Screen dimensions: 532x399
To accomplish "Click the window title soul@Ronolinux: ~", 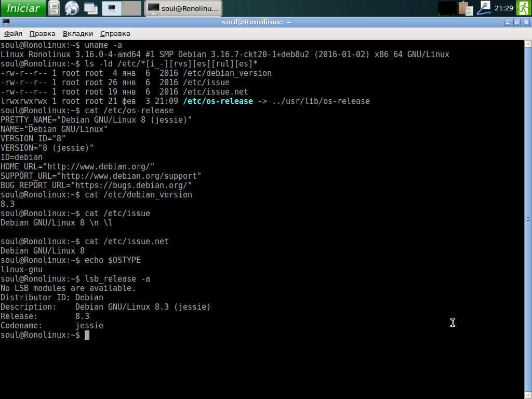I will pyautogui.click(x=257, y=22).
